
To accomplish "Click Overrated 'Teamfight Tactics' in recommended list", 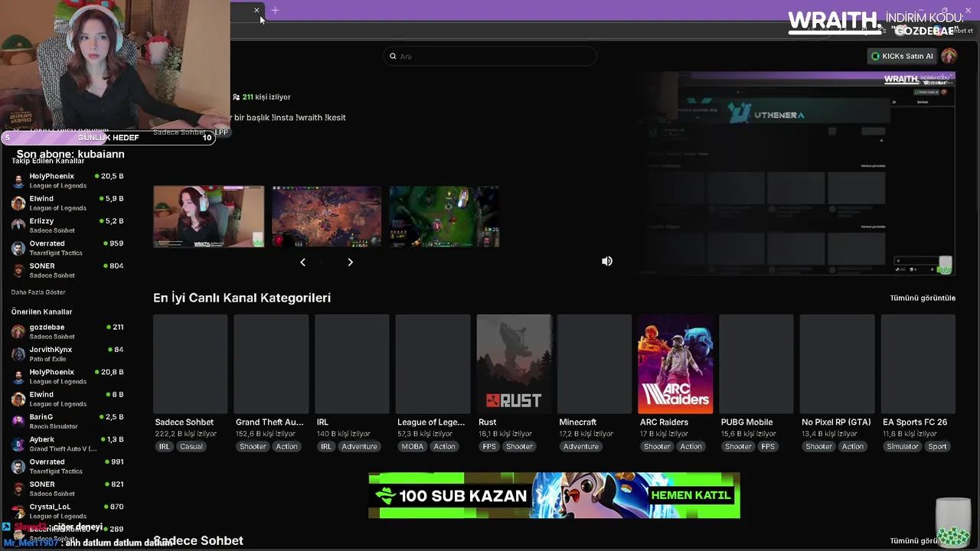I will pyautogui.click(x=56, y=471).
